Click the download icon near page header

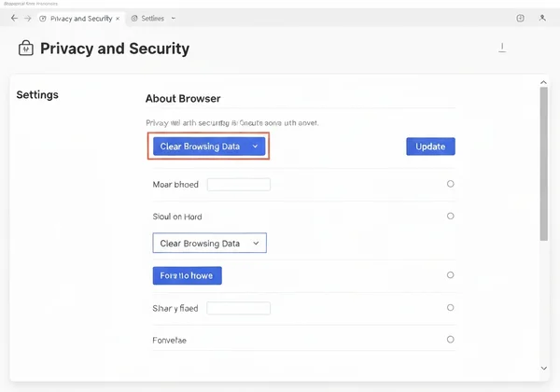502,48
